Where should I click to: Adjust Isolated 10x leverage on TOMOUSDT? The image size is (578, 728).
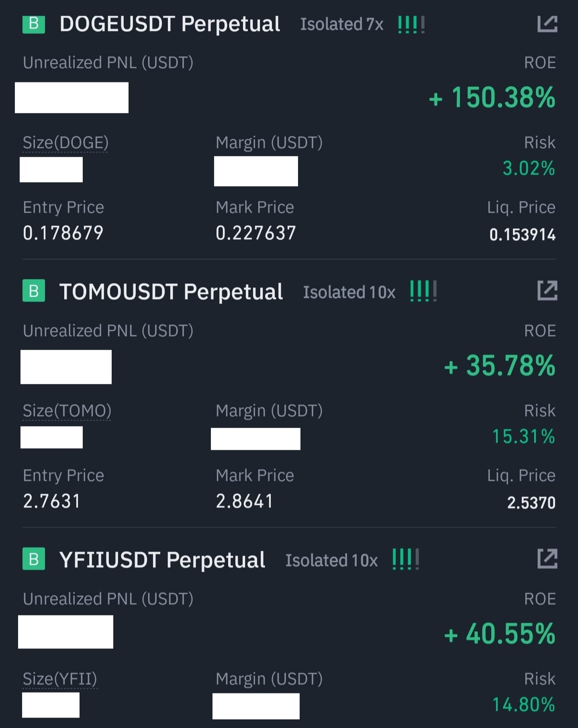coord(349,292)
